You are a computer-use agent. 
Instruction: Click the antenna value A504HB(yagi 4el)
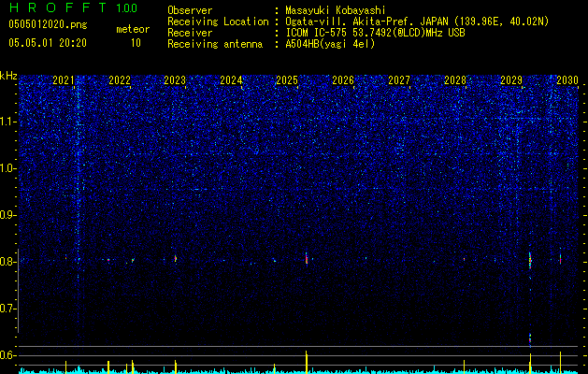(330, 44)
